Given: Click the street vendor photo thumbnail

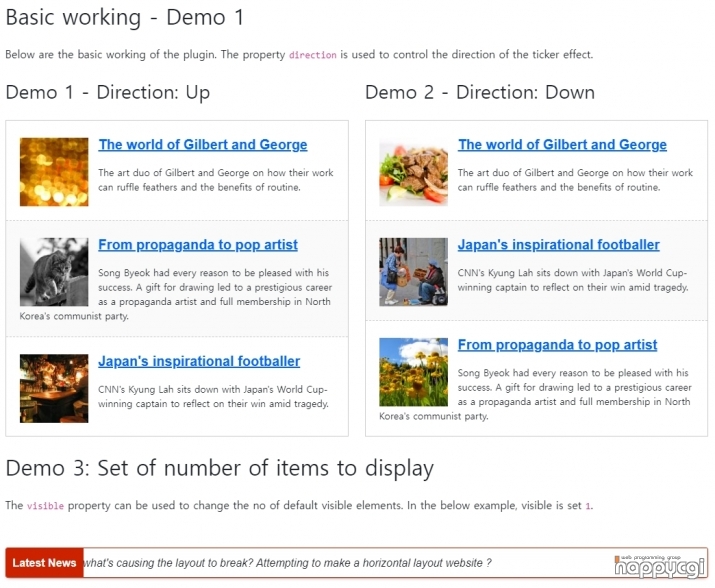Looking at the screenshot, I should pos(414,272).
